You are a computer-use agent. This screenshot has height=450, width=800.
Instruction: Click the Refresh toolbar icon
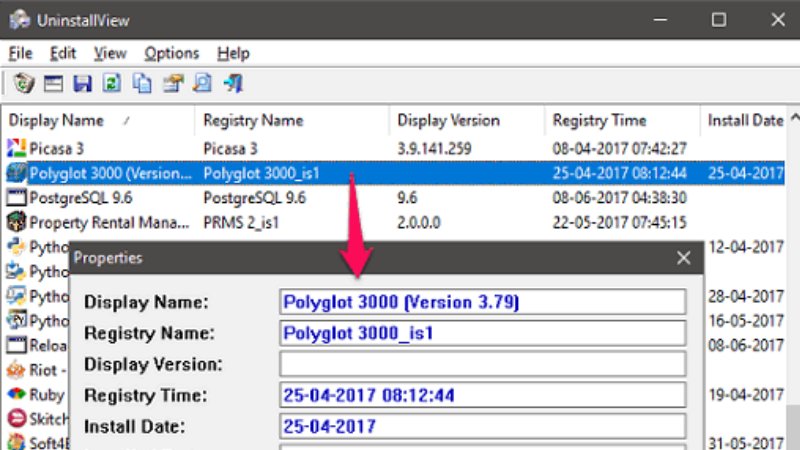pyautogui.click(x=112, y=84)
